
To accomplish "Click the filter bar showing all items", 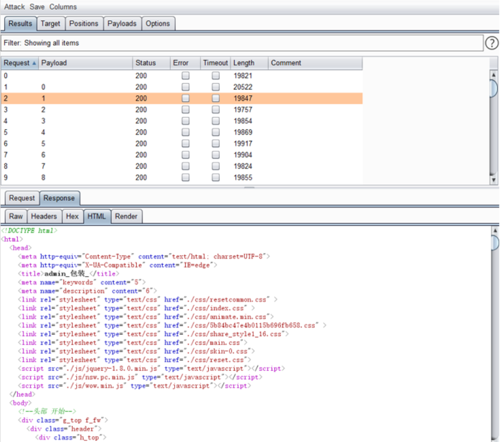I will point(242,43).
